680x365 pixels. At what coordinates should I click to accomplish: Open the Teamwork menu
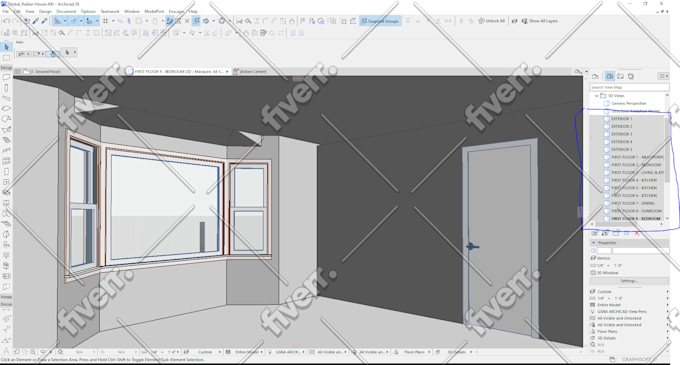pyautogui.click(x=110, y=11)
